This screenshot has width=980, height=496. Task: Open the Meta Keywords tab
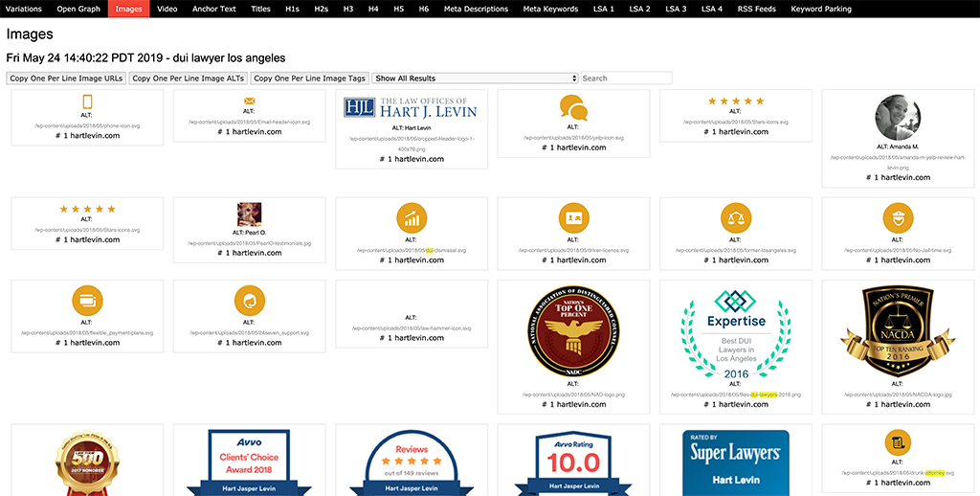coord(550,9)
